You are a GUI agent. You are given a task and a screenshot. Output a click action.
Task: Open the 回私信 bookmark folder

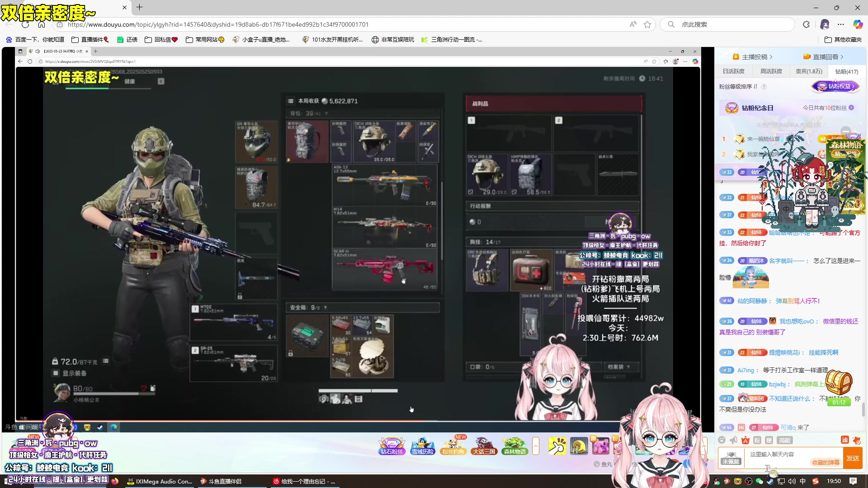click(x=161, y=40)
